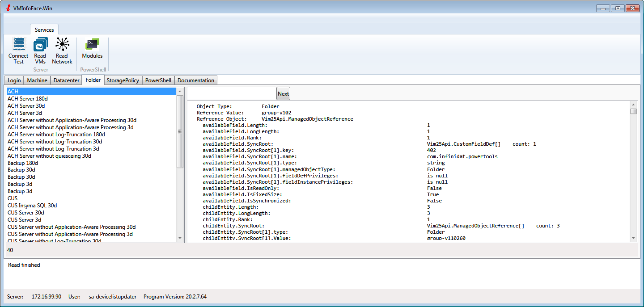The height and width of the screenshot is (307, 644).
Task: Open the PowerShell tab
Action: (x=158, y=80)
